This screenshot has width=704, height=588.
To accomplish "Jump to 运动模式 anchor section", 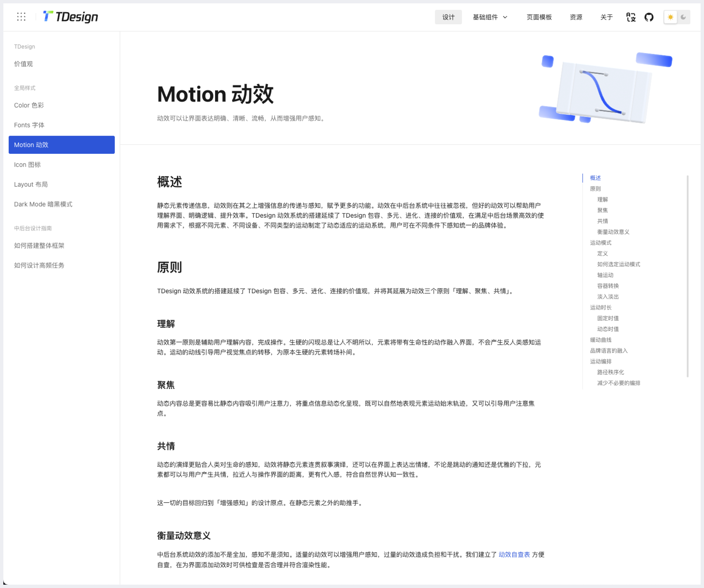I will pyautogui.click(x=600, y=243).
